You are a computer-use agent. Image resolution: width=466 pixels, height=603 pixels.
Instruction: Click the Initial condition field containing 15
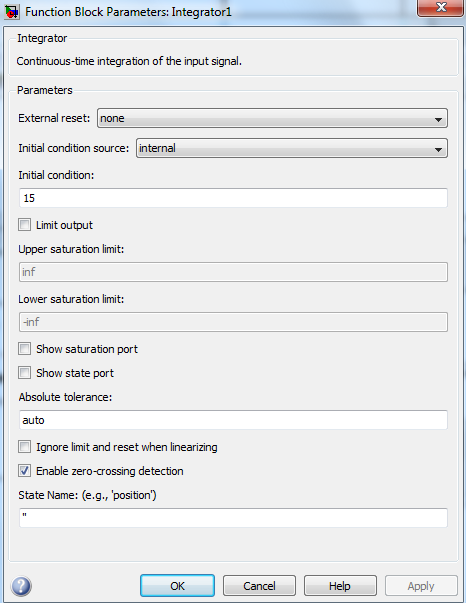(233, 198)
